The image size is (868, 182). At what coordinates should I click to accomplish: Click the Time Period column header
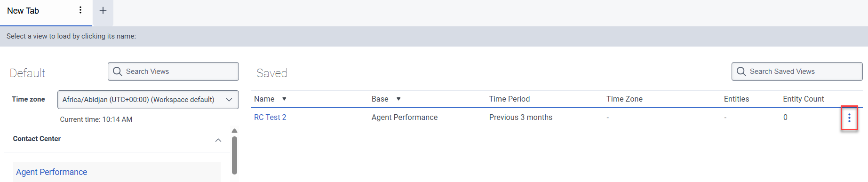pyautogui.click(x=510, y=99)
